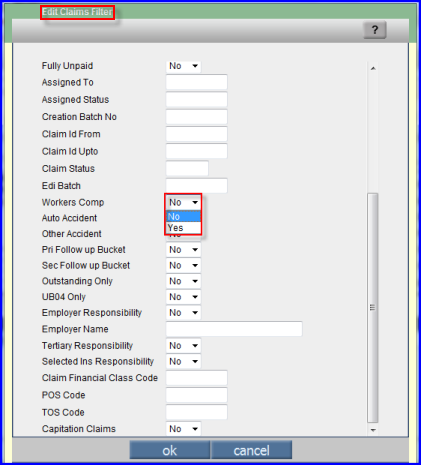
Task: Open help with the question mark button
Action: click(375, 30)
